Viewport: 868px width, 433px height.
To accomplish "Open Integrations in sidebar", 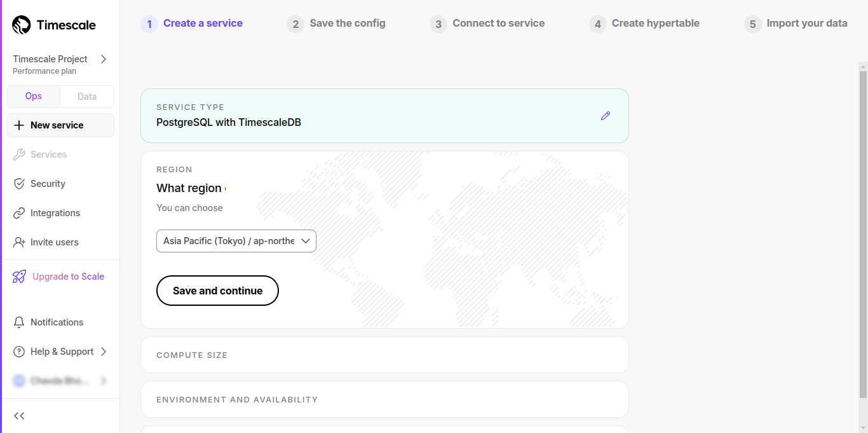I will [x=60, y=213].
